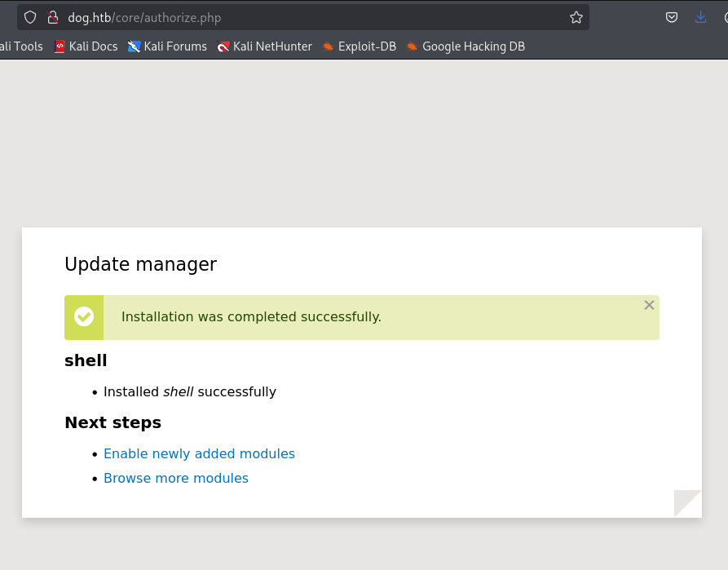Open the Kali NetHunter bookmark
Image resolution: width=728 pixels, height=570 pixels.
265,46
